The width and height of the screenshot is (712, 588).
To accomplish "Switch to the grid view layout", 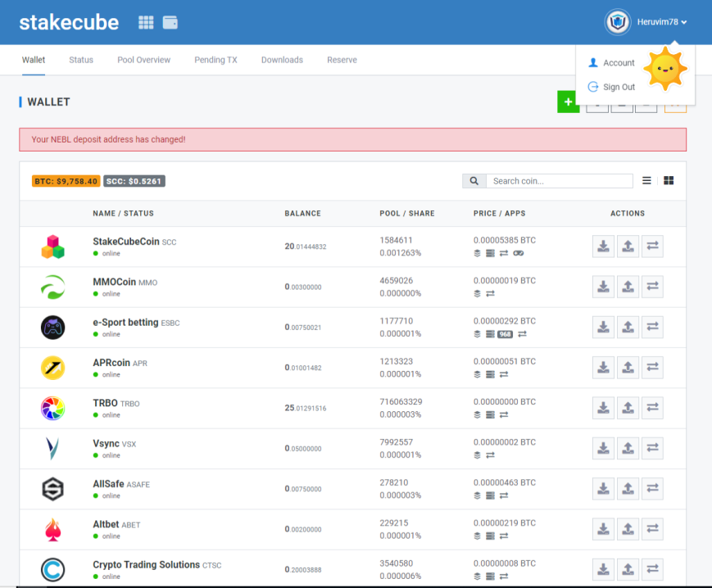I will [x=669, y=180].
